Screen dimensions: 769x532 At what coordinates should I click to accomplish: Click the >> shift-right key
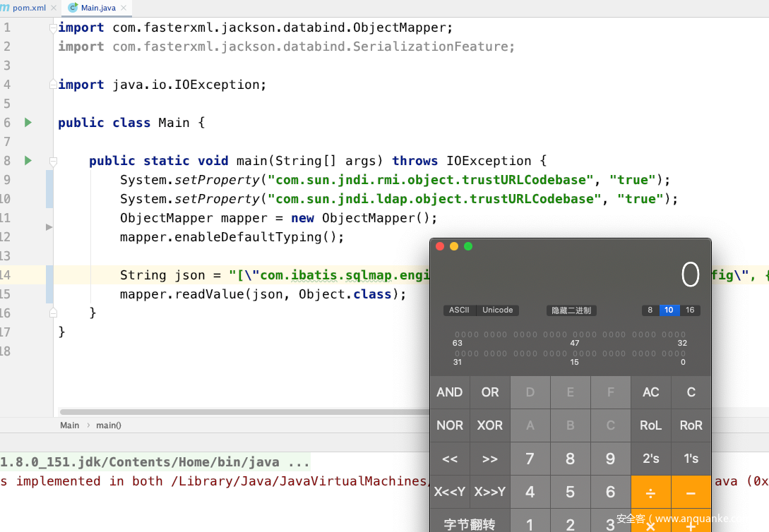(490, 459)
